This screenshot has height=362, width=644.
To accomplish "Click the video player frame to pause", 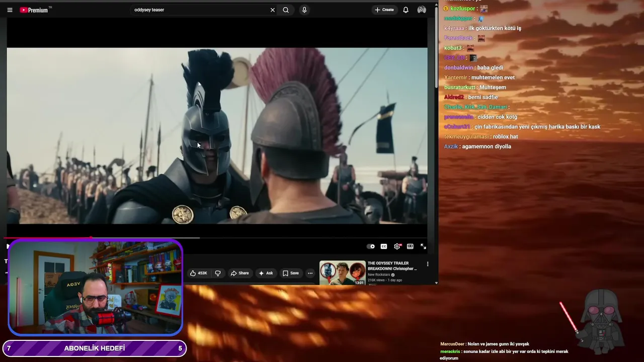I will tap(217, 136).
